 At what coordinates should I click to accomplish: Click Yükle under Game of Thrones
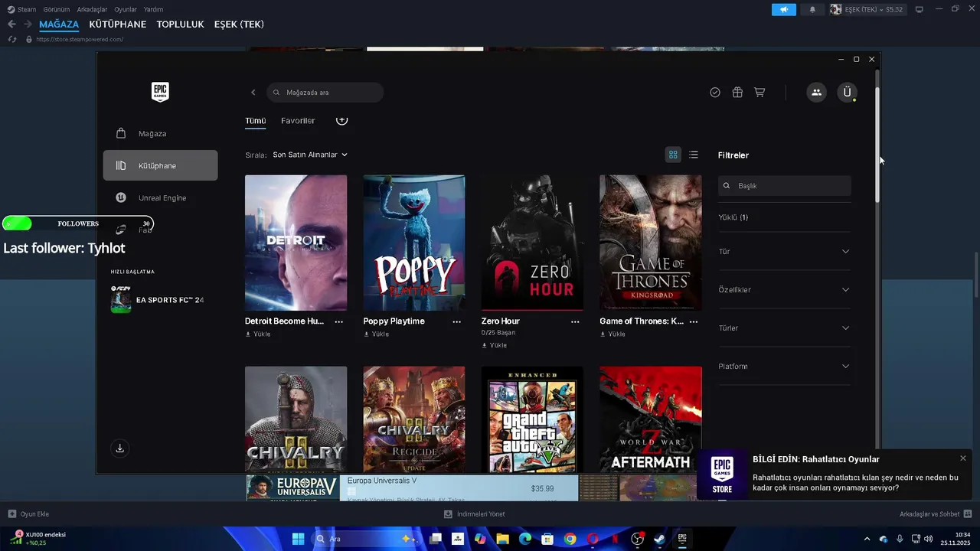pyautogui.click(x=612, y=334)
